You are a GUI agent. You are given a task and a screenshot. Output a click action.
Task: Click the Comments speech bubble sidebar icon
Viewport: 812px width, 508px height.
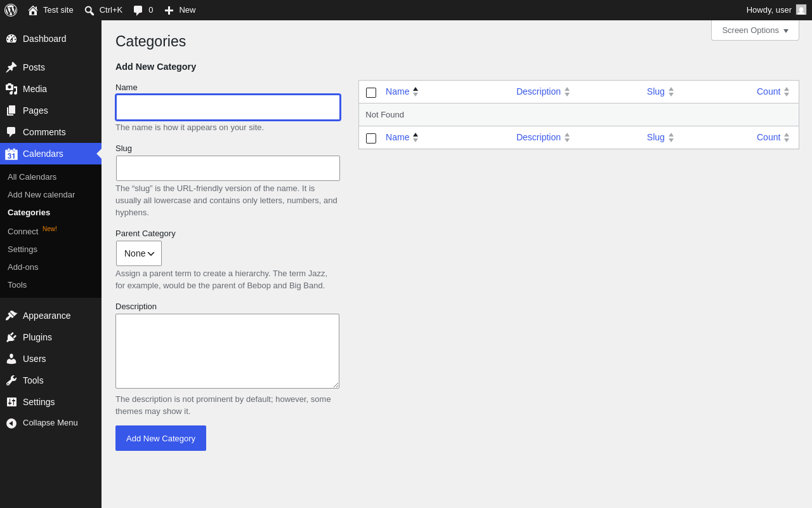click(x=11, y=132)
